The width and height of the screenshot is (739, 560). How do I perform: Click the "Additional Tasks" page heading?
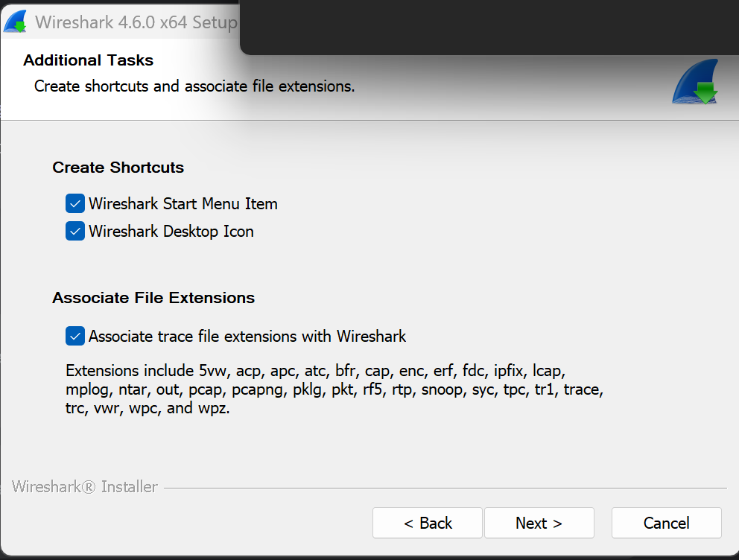88,60
